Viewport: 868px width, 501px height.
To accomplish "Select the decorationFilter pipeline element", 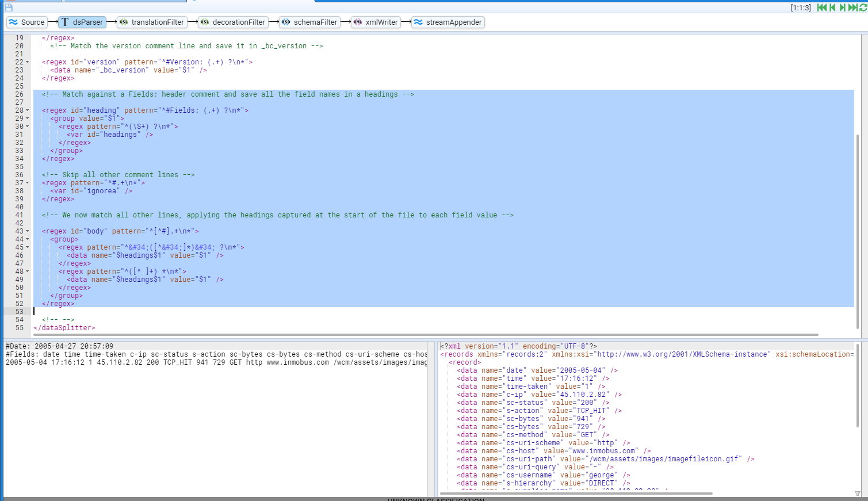I will (233, 22).
